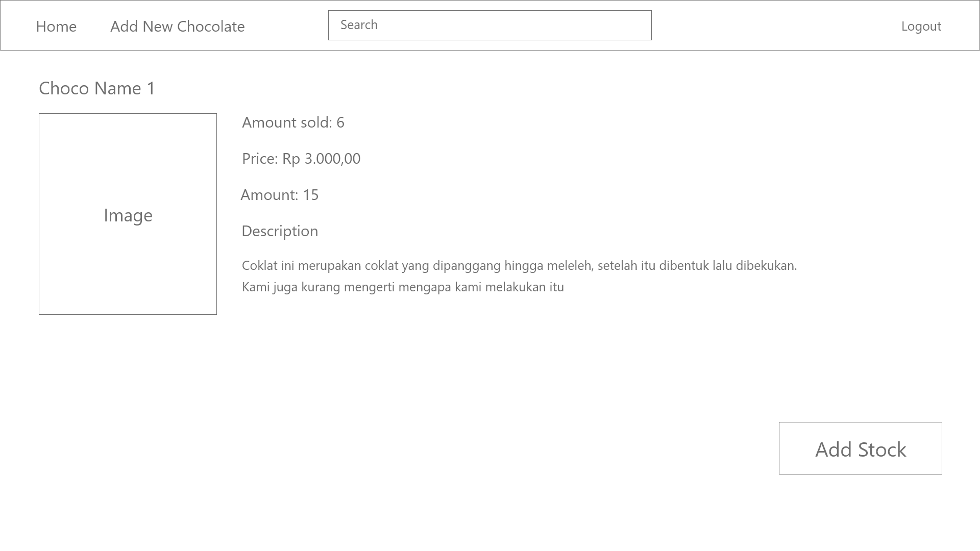Open Add New Chocolate page
Viewport: 980px width, 551px height.
tap(177, 26)
